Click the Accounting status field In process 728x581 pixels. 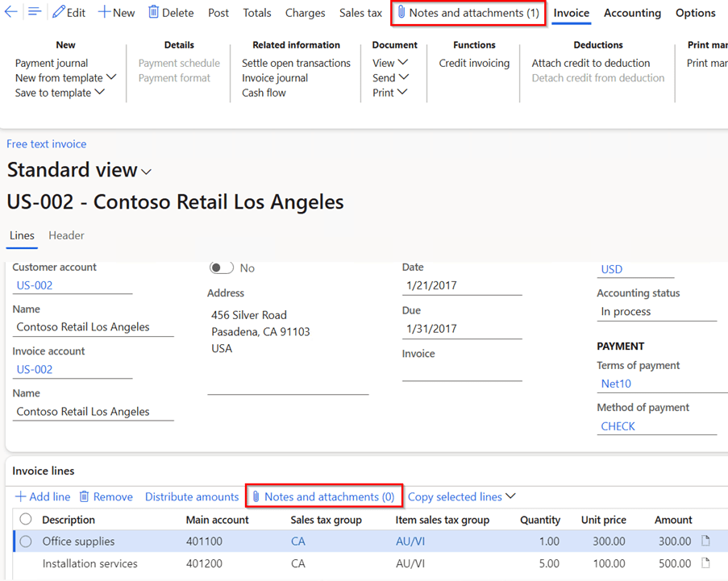[x=656, y=311]
